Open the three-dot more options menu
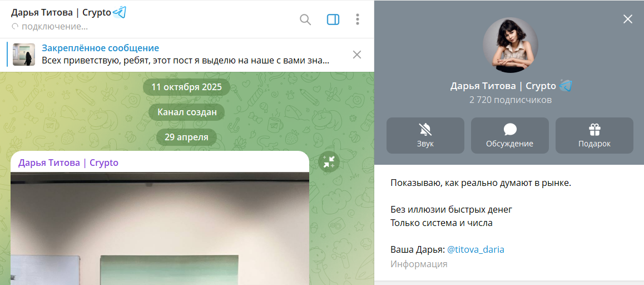This screenshot has width=644, height=285. tap(358, 19)
